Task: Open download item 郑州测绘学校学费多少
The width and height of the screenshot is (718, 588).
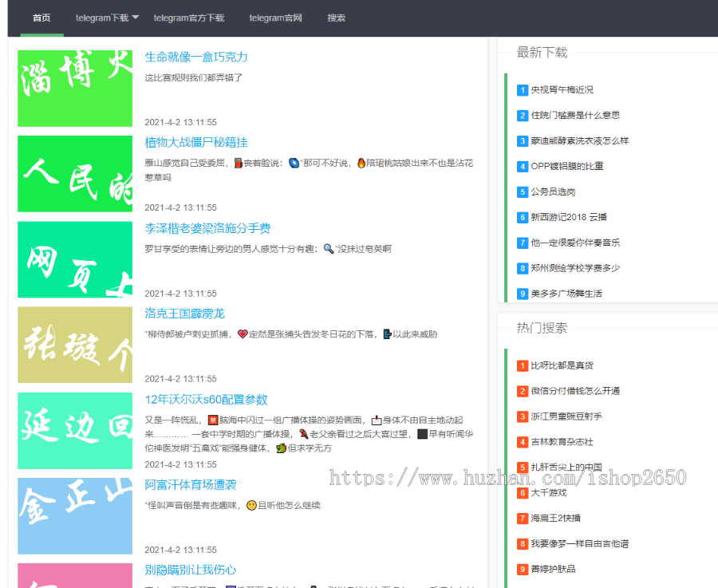Action: coord(575,268)
